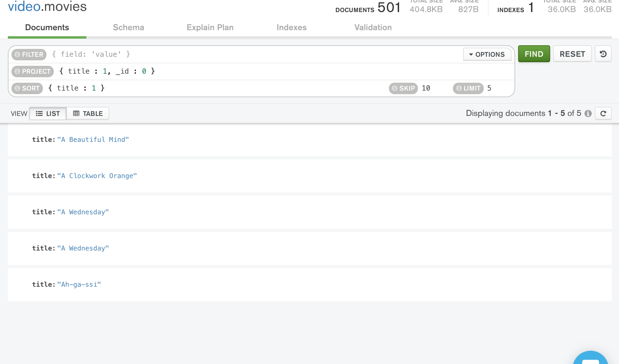Switch to LIST view
Image resolution: width=619 pixels, height=364 pixels.
coord(48,113)
